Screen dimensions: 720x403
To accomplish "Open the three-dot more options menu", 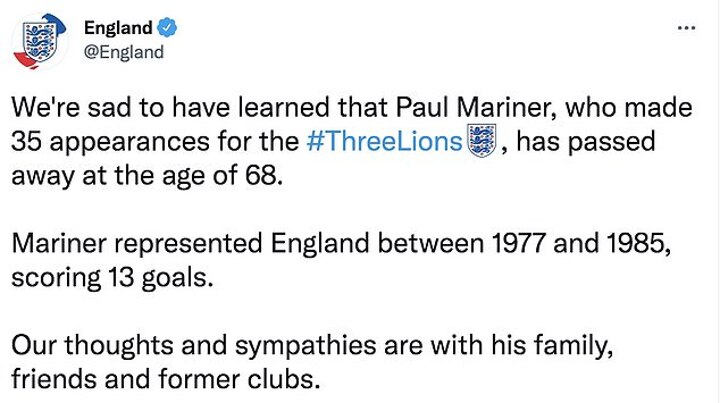I will [x=686, y=27].
